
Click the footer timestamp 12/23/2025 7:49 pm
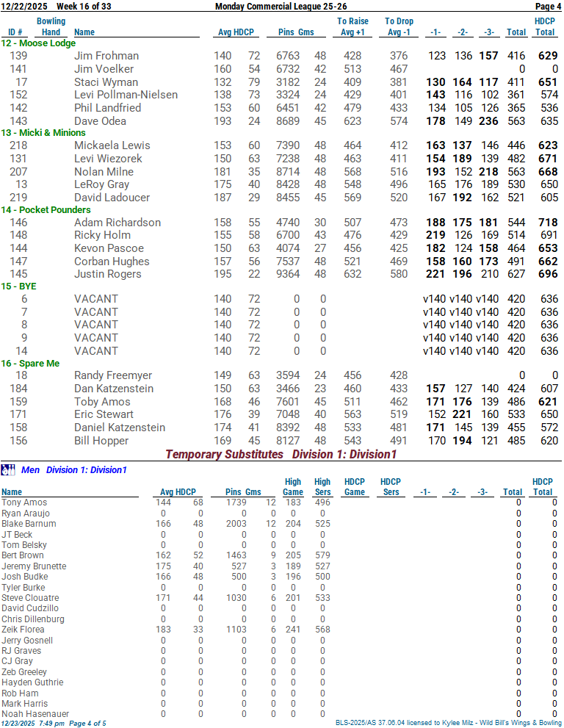33,724
